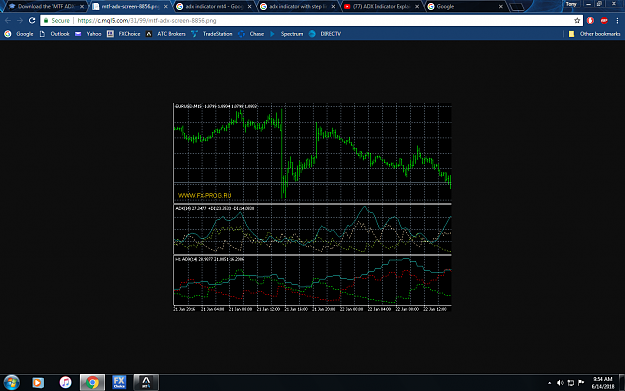Viewport: 625px width, 391px height.
Task: Open the ATC MT4 taskbar app
Action: (x=146, y=383)
